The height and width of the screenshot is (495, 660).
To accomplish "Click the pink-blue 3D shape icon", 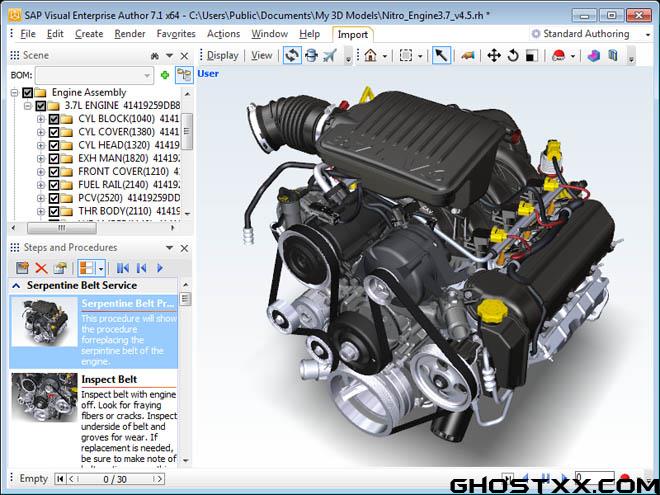I will [593, 56].
